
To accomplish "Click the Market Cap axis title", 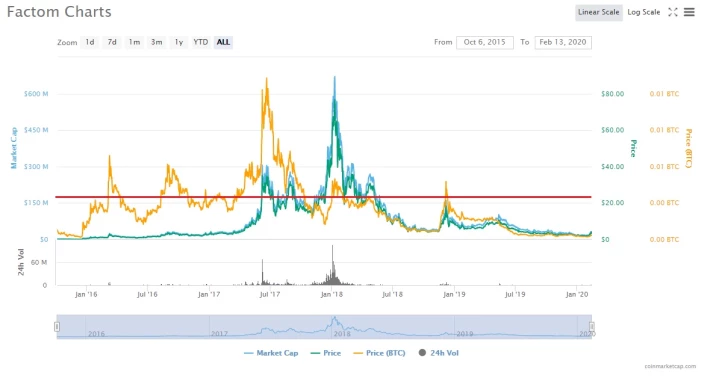I will click(14, 148).
